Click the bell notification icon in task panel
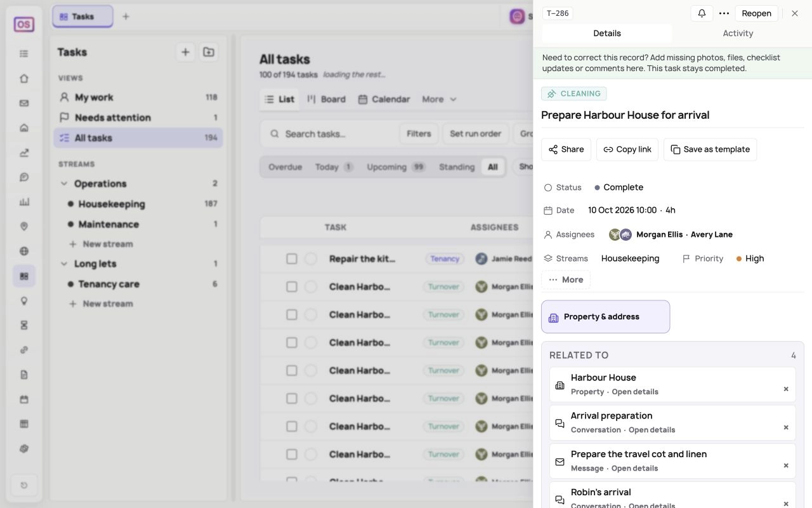Image resolution: width=812 pixels, height=508 pixels. click(x=702, y=13)
